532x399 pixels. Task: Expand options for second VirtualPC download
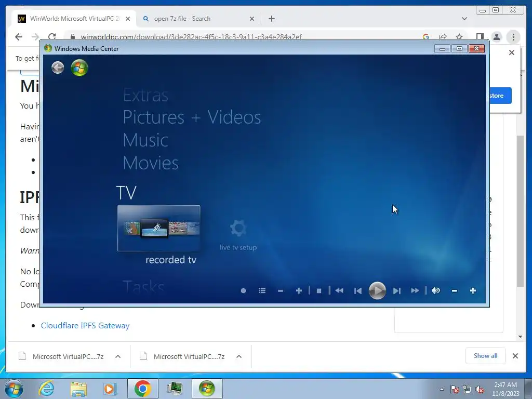pyautogui.click(x=239, y=356)
